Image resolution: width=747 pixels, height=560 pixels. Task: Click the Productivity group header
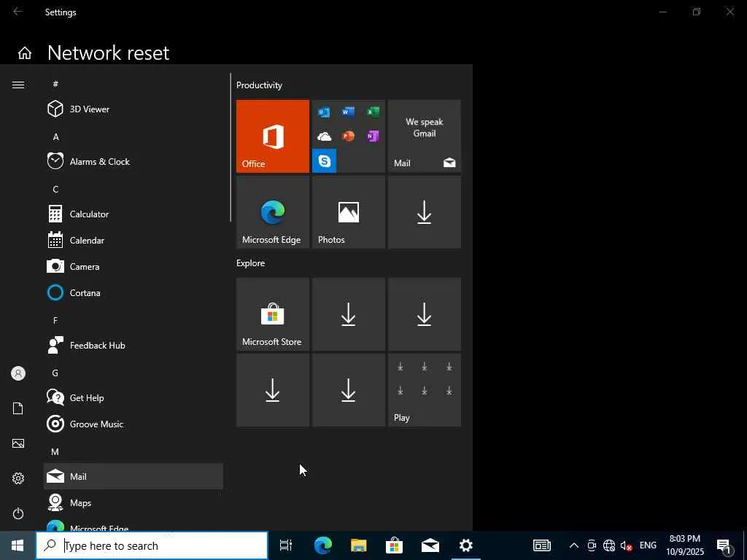coord(259,85)
